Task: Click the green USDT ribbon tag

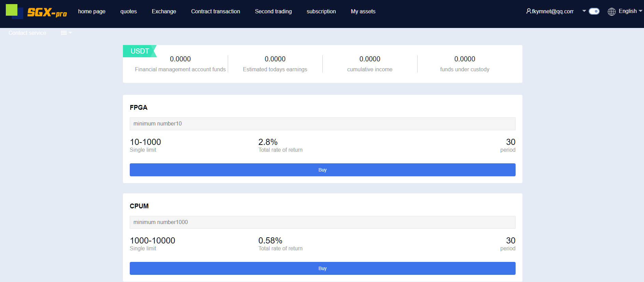Action: tap(140, 51)
